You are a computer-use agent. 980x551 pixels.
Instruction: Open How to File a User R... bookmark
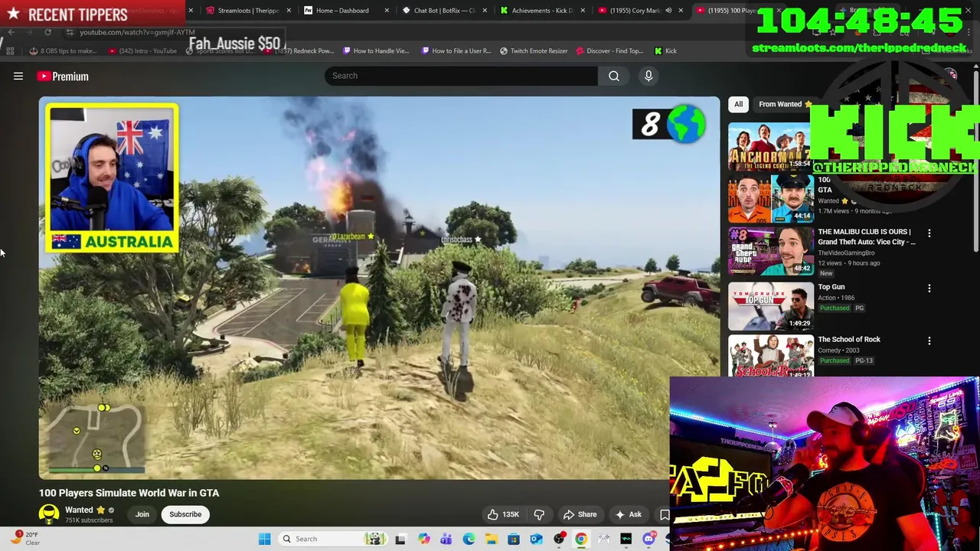[x=456, y=51]
